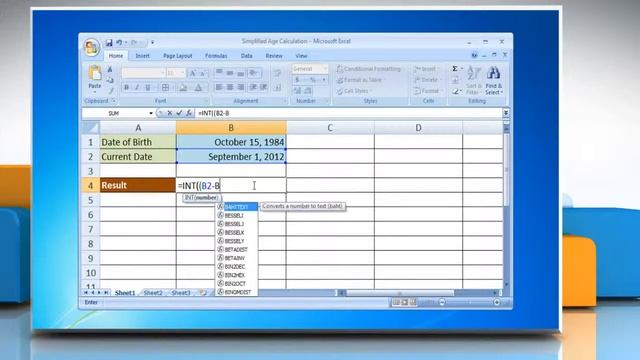The width and height of the screenshot is (640, 360).
Task: Click Delete button in Cells group
Action: click(x=426, y=80)
